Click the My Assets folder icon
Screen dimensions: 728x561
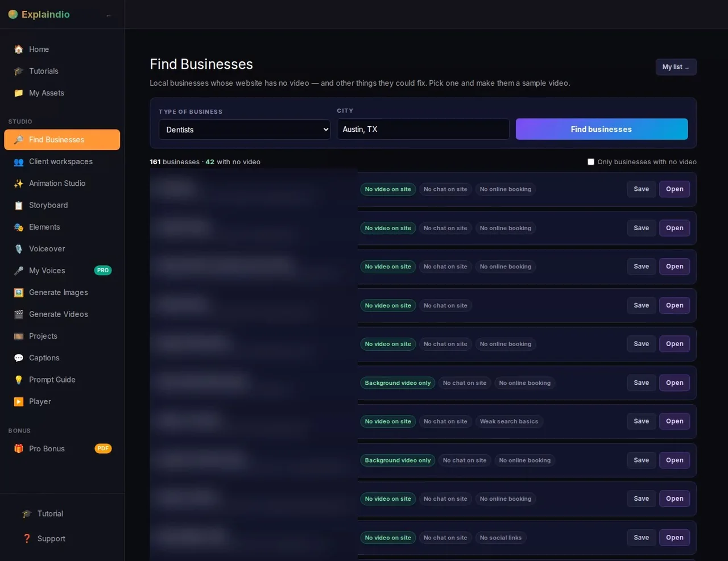(x=19, y=93)
